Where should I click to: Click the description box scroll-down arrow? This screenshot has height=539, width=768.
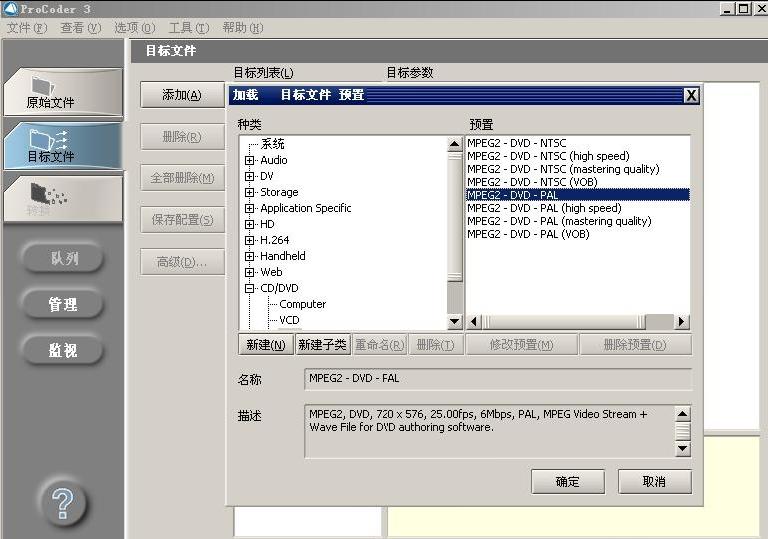tap(683, 448)
